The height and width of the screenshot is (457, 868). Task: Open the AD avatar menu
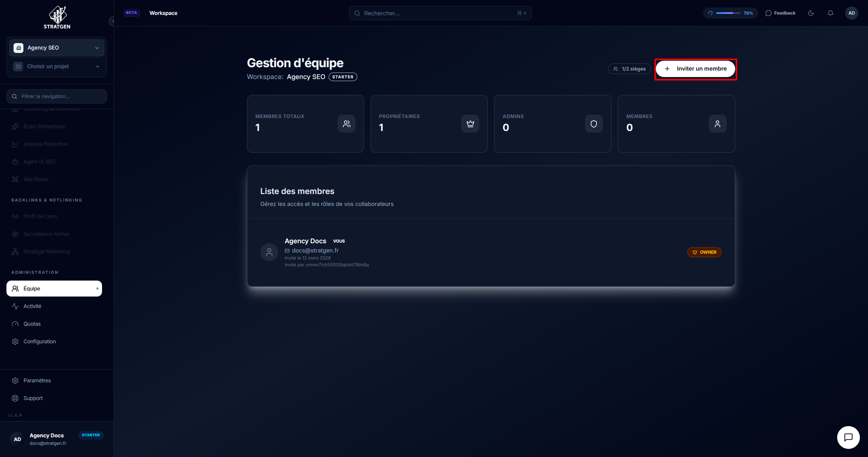pyautogui.click(x=852, y=13)
